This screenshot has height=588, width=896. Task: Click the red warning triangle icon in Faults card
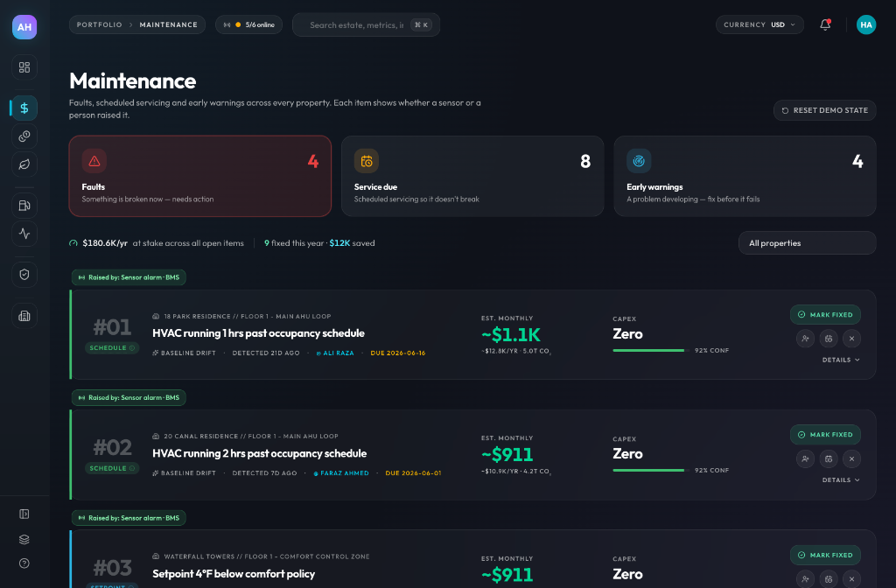[94, 161]
